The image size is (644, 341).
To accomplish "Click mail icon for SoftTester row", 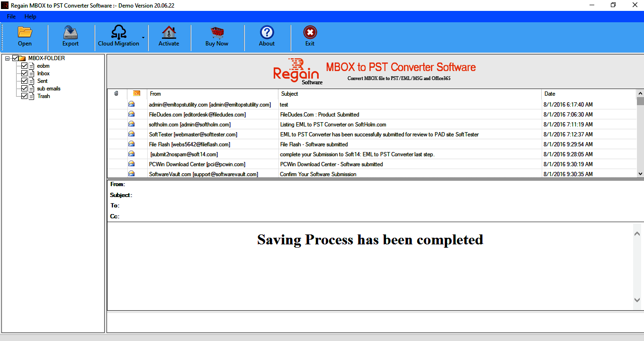I will [131, 134].
